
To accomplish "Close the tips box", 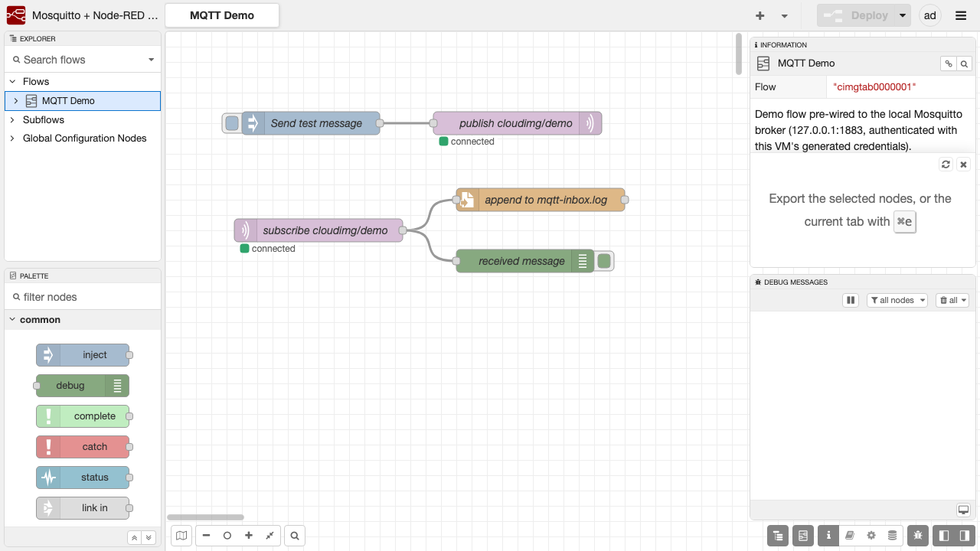I will (x=964, y=165).
